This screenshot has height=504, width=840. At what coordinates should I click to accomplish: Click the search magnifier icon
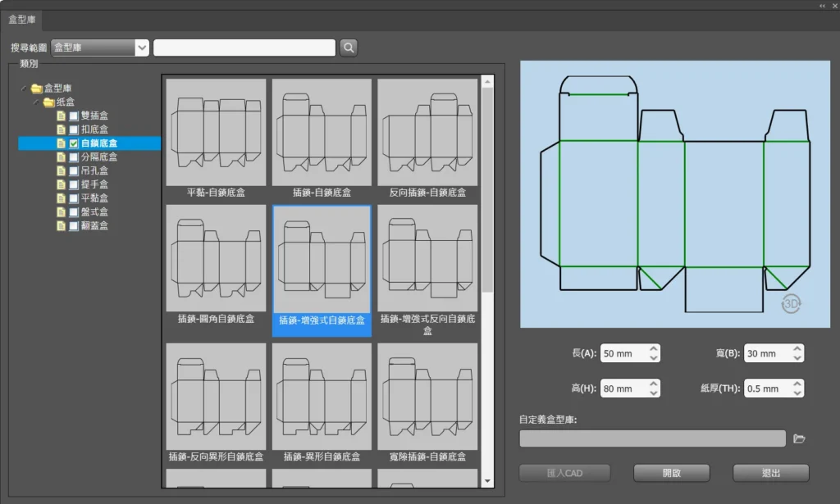tap(349, 48)
